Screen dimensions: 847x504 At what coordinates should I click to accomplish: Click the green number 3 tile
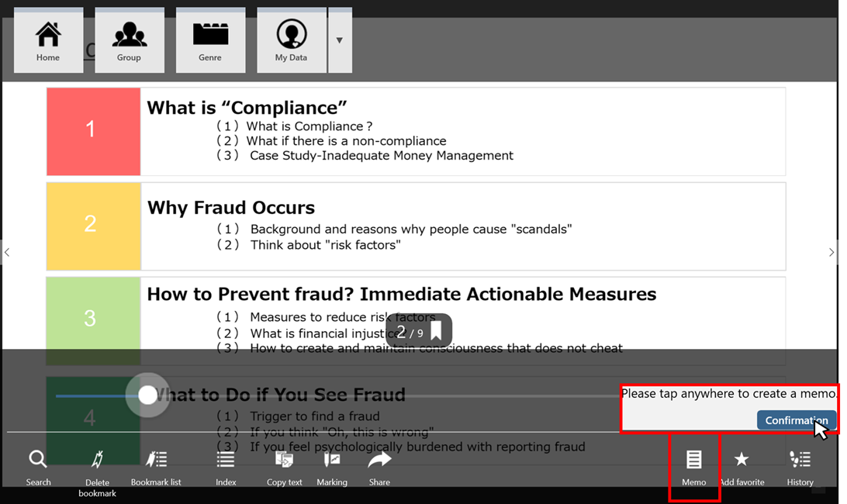(x=93, y=321)
